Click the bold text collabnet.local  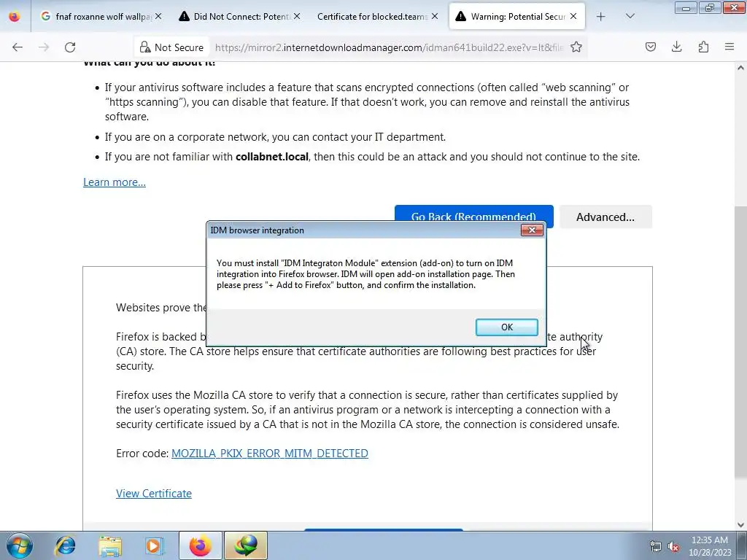pos(272,157)
